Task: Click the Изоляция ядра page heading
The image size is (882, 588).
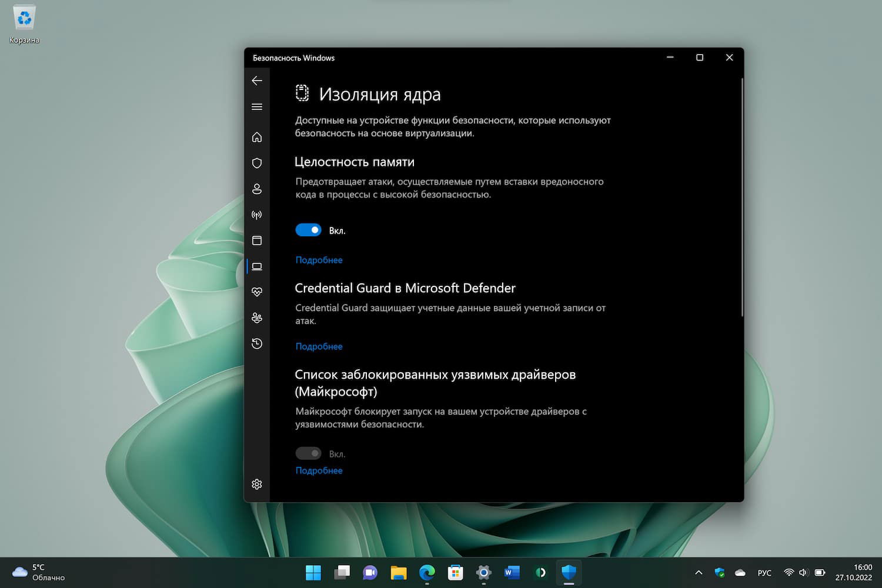Action: coord(379,94)
